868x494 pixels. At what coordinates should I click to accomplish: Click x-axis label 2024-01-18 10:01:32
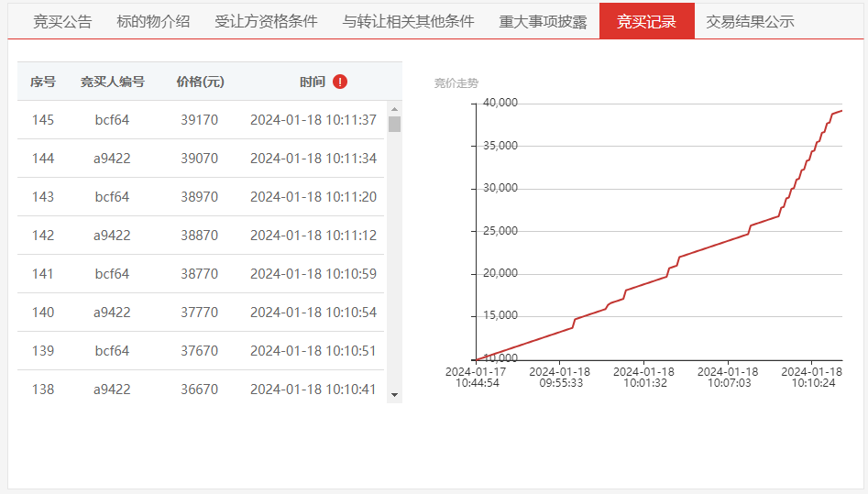tap(644, 378)
